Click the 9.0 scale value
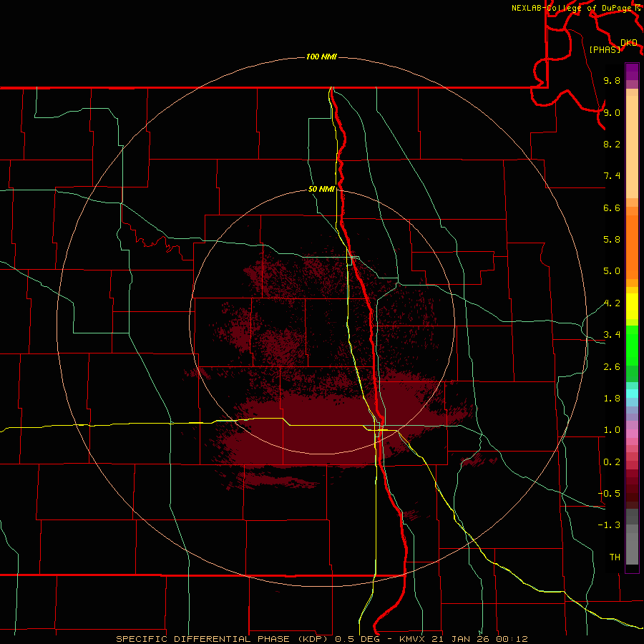 pyautogui.click(x=612, y=112)
